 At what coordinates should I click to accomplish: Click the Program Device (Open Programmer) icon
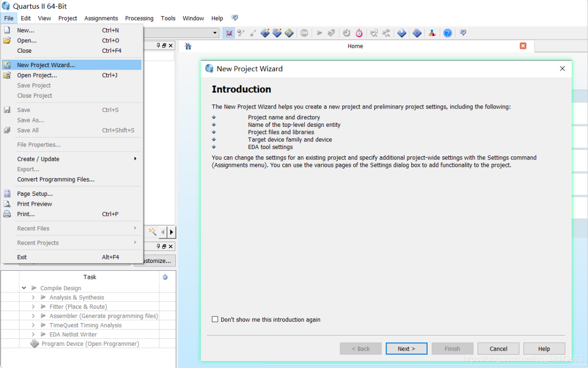click(x=35, y=344)
